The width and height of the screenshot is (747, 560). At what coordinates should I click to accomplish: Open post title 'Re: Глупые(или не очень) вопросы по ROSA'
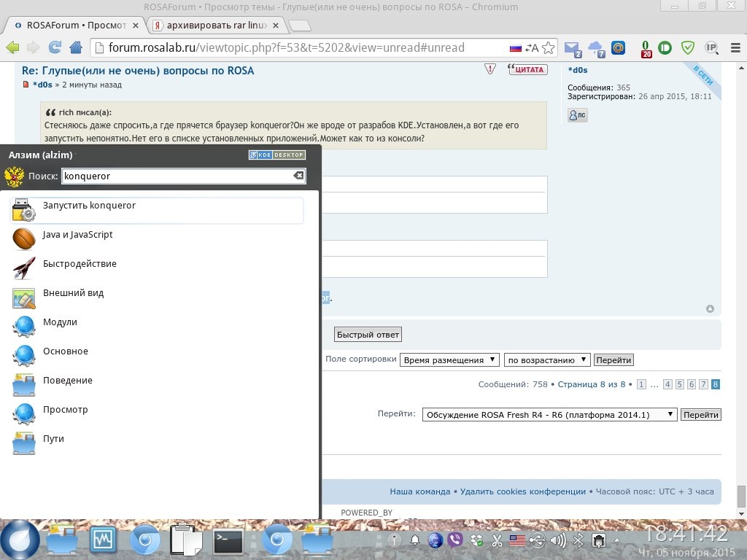point(138,71)
